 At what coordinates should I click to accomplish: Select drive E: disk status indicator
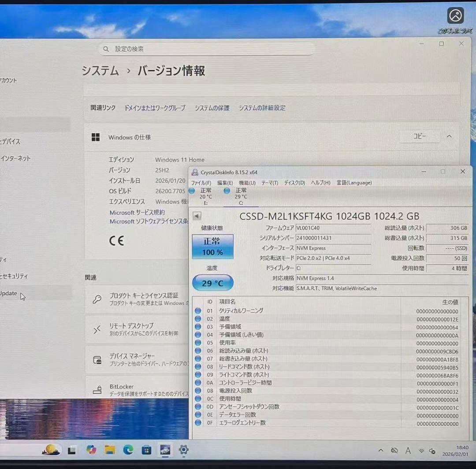(x=202, y=196)
